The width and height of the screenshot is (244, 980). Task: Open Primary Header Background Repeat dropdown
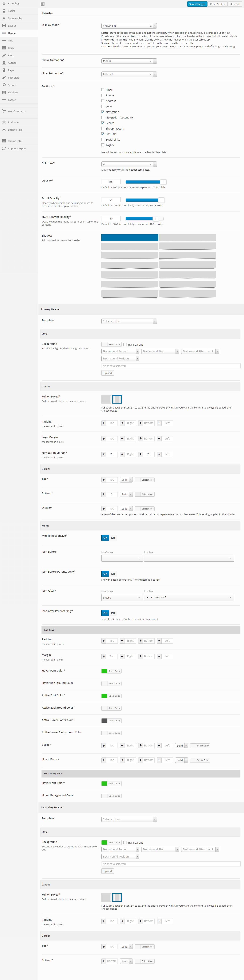[120, 351]
